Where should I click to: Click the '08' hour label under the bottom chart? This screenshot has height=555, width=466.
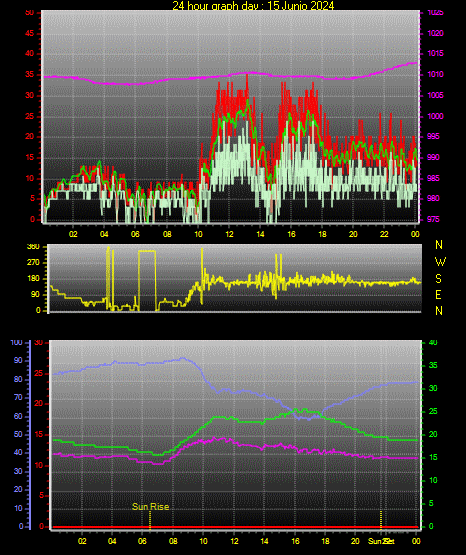[173, 541]
